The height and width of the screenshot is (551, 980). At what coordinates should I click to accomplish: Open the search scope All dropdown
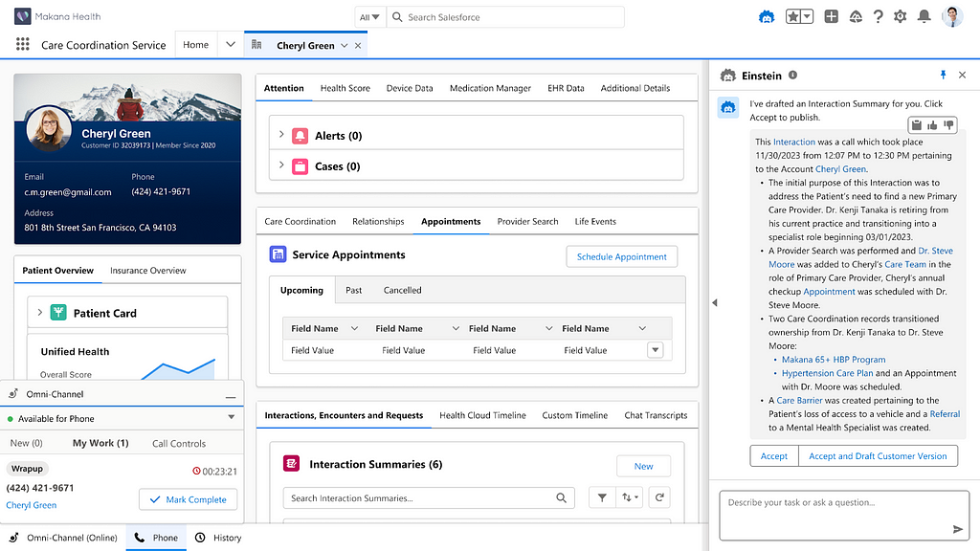point(369,17)
